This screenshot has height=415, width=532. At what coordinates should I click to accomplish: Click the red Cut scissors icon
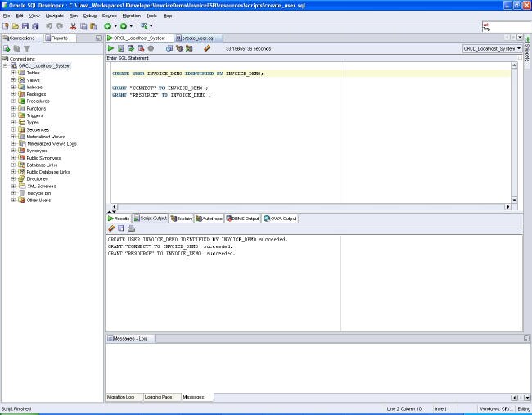[72, 26]
